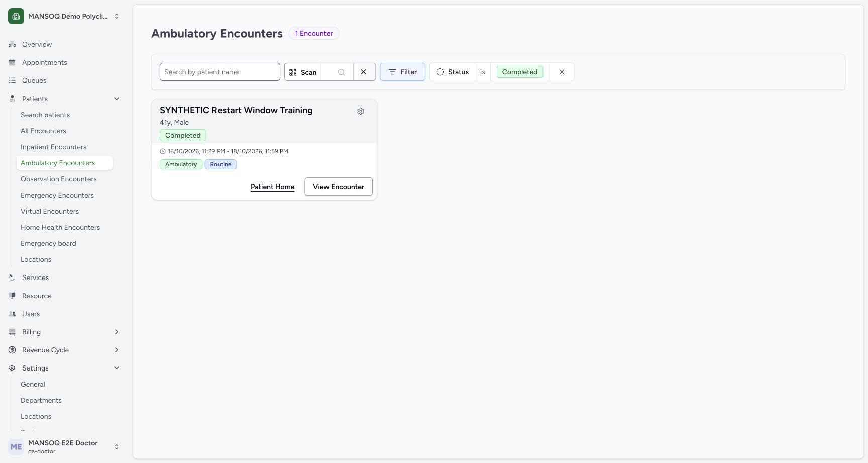The height and width of the screenshot is (463, 868).
Task: Click the MANSOQ facility logo icon
Action: coord(16,16)
